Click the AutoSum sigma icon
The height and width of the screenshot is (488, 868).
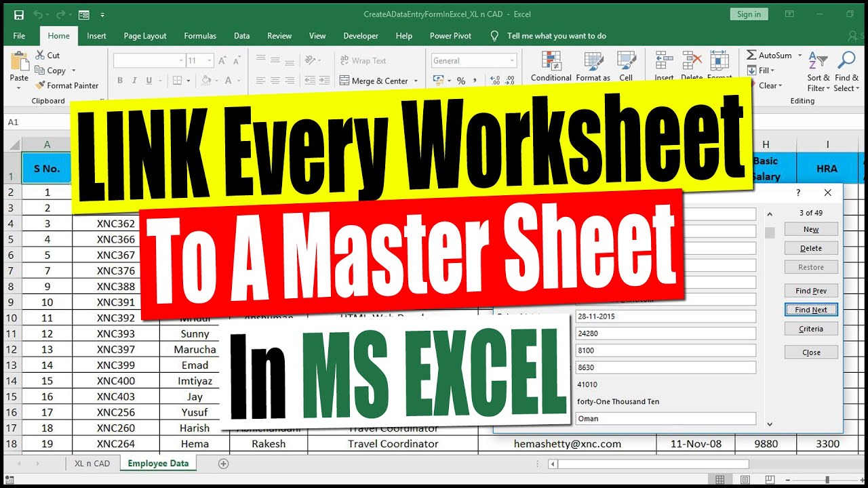(x=751, y=55)
